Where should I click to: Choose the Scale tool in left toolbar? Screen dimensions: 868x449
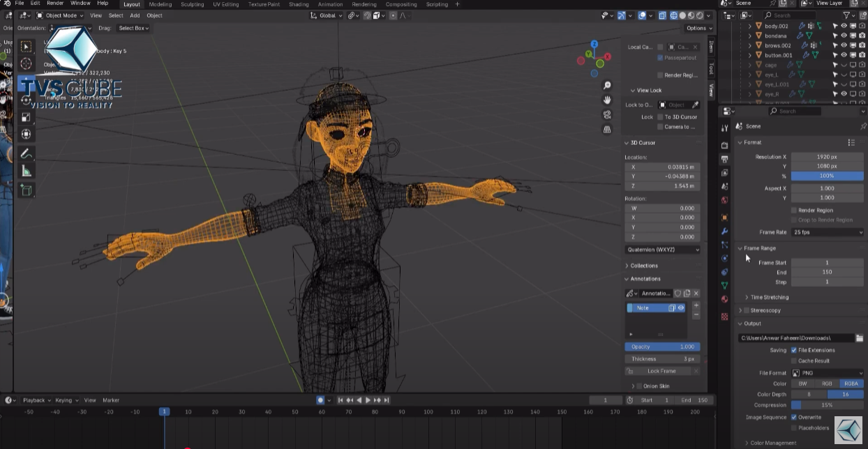click(x=26, y=117)
